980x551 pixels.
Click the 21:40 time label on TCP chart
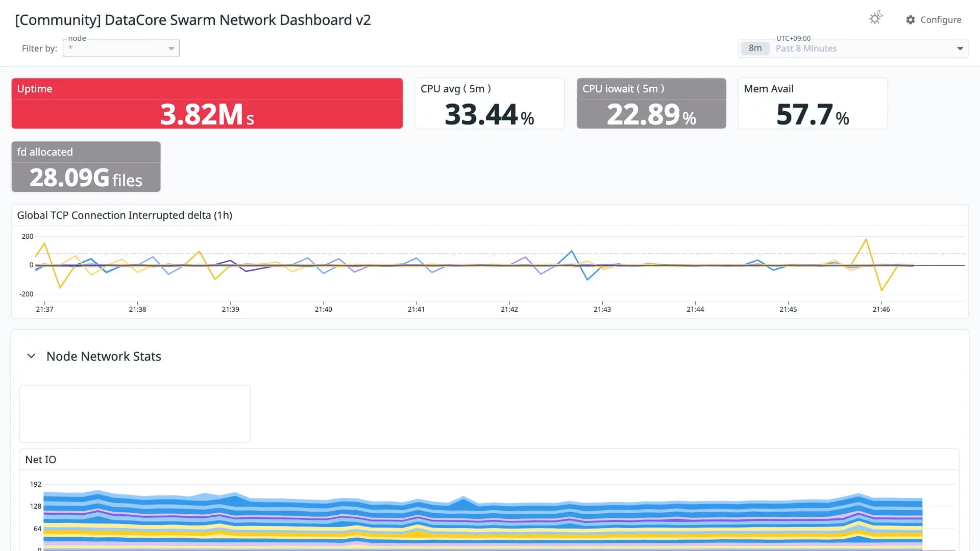tap(324, 309)
